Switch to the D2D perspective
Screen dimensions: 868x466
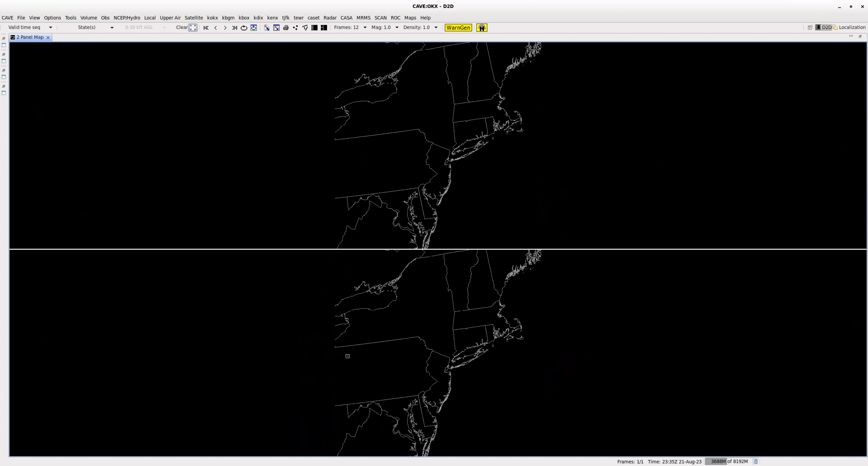point(823,27)
